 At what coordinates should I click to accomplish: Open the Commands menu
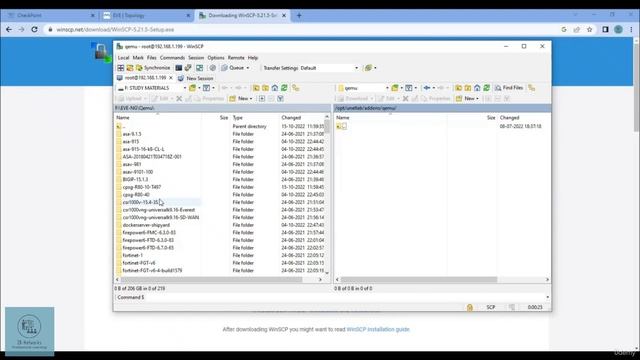tap(172, 58)
